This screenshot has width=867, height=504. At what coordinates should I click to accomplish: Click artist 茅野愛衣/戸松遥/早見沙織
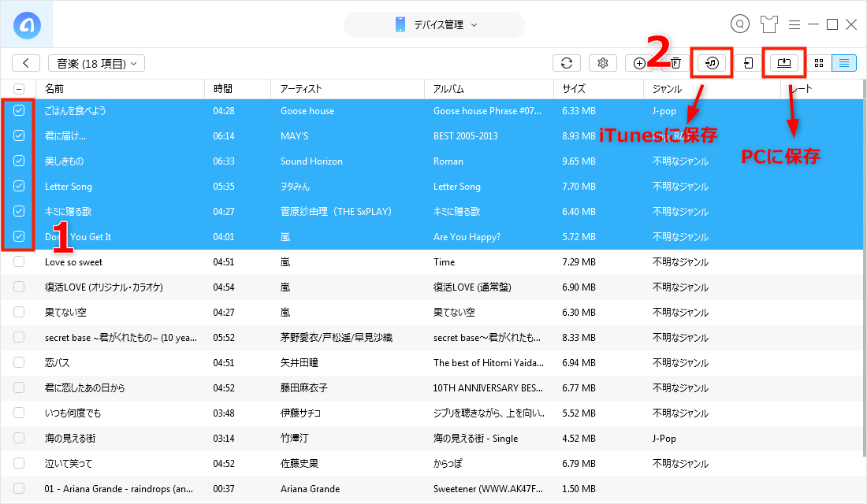pos(337,337)
